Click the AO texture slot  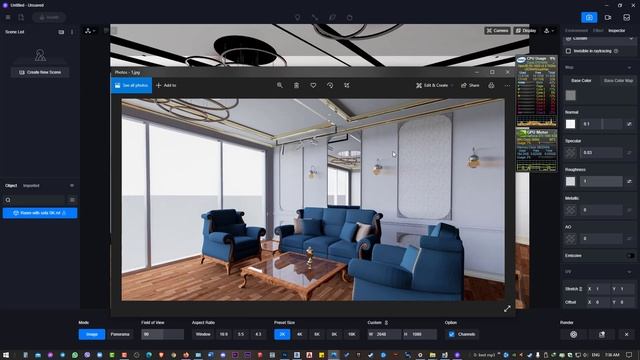tap(570, 238)
